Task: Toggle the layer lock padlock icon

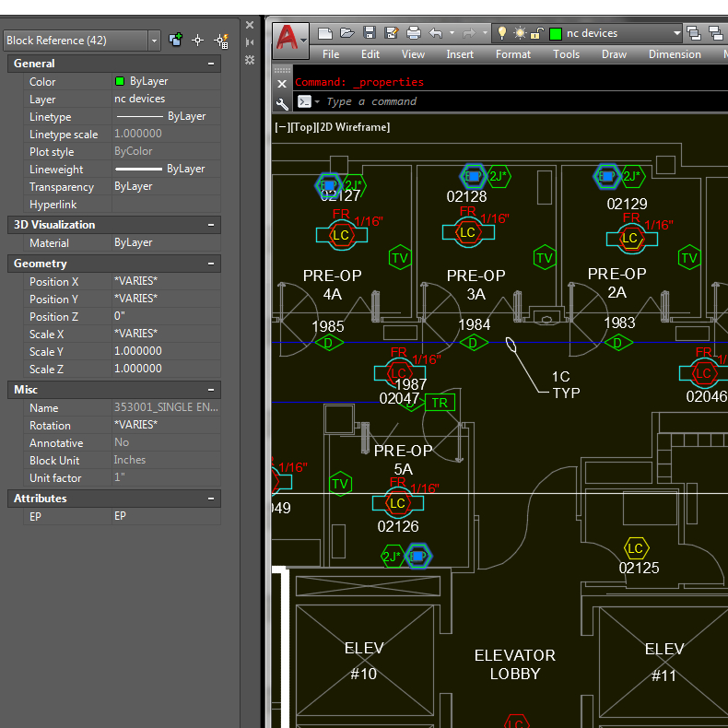Action: pyautogui.click(x=537, y=33)
